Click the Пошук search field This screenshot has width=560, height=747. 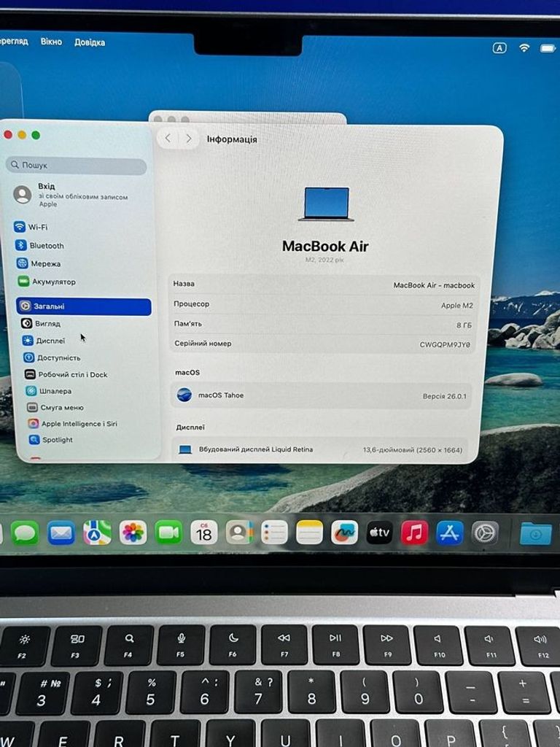76,166
